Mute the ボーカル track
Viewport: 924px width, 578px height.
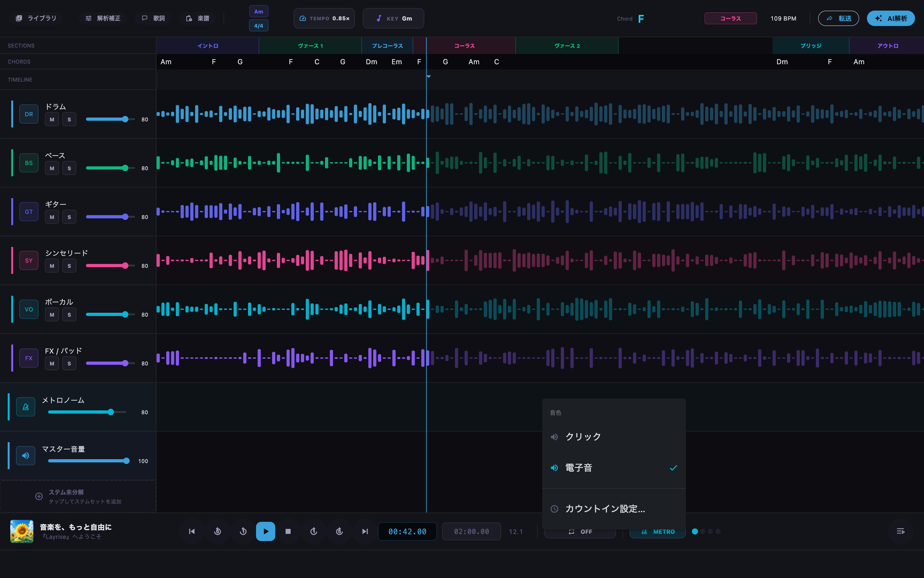[x=52, y=315]
